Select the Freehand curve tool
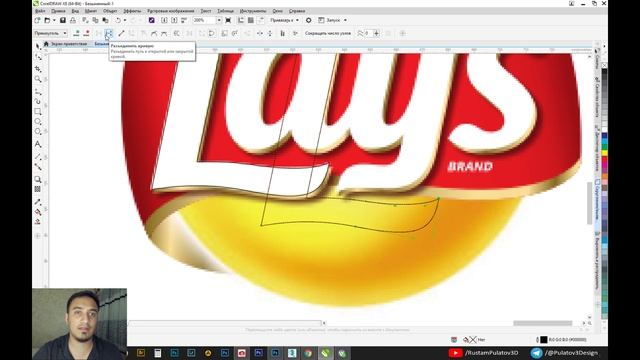Viewport: 640px width, 360px height. (x=38, y=91)
